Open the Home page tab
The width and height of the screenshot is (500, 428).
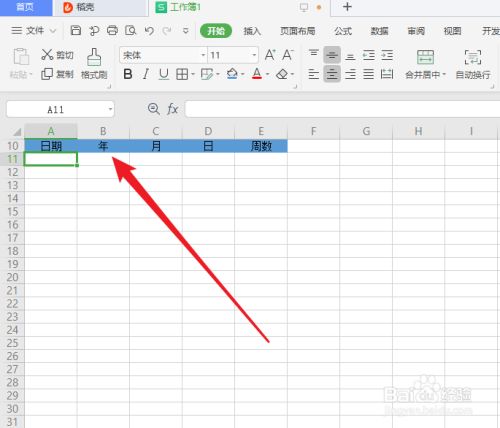(x=25, y=7)
